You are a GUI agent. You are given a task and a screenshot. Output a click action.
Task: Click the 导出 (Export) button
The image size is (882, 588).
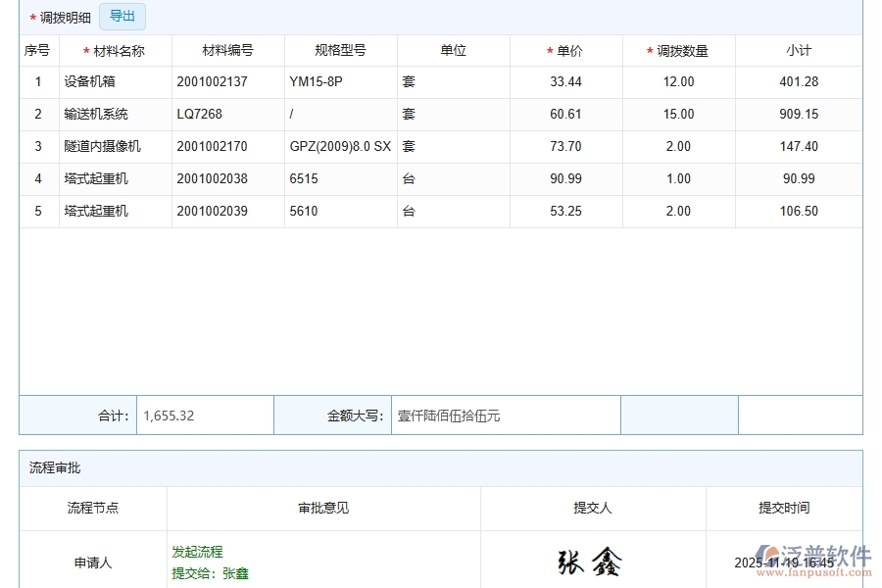point(122,17)
